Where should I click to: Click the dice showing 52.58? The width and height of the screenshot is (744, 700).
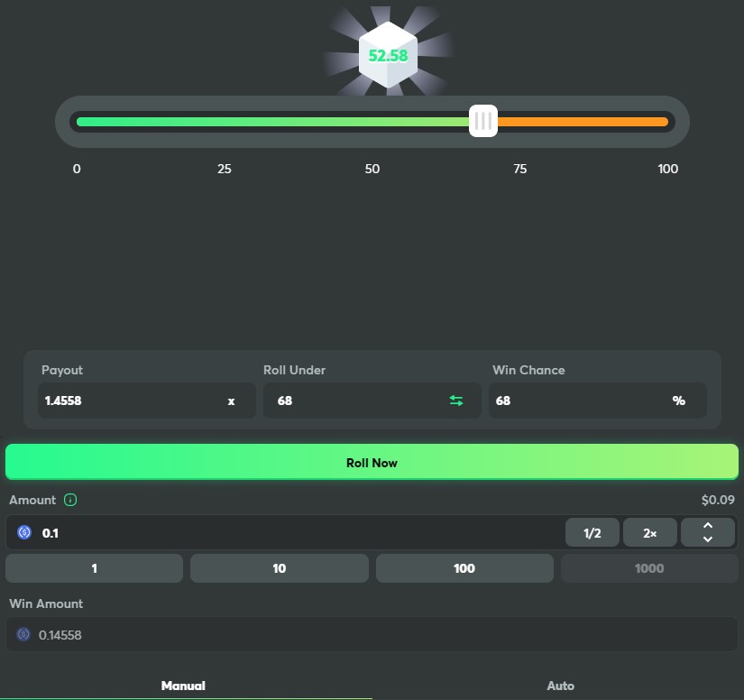(x=388, y=55)
